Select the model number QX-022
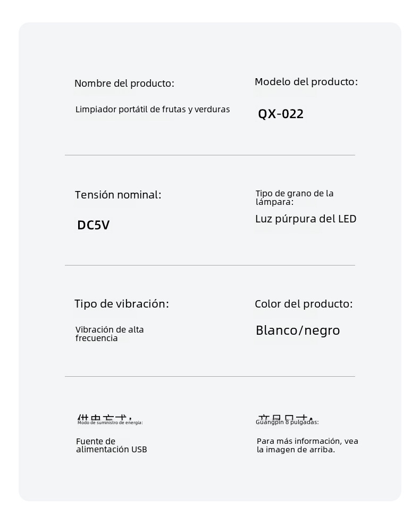The width and height of the screenshot is (420, 530). tap(281, 114)
